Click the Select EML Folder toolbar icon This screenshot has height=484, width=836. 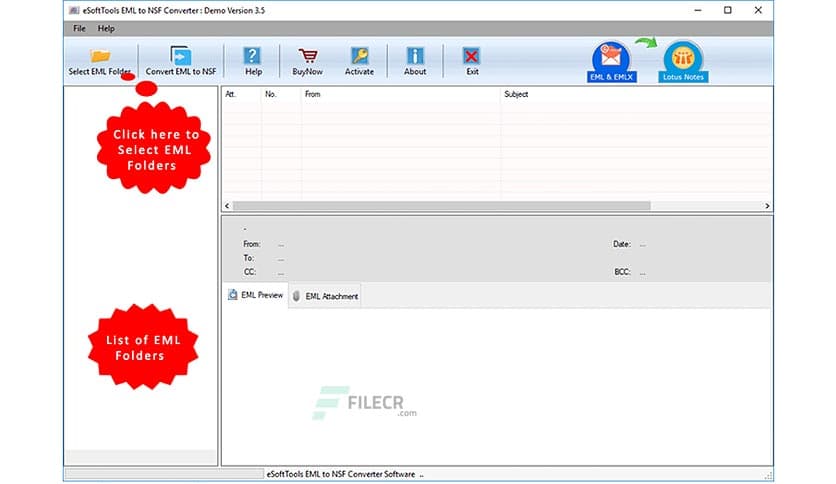(x=100, y=61)
